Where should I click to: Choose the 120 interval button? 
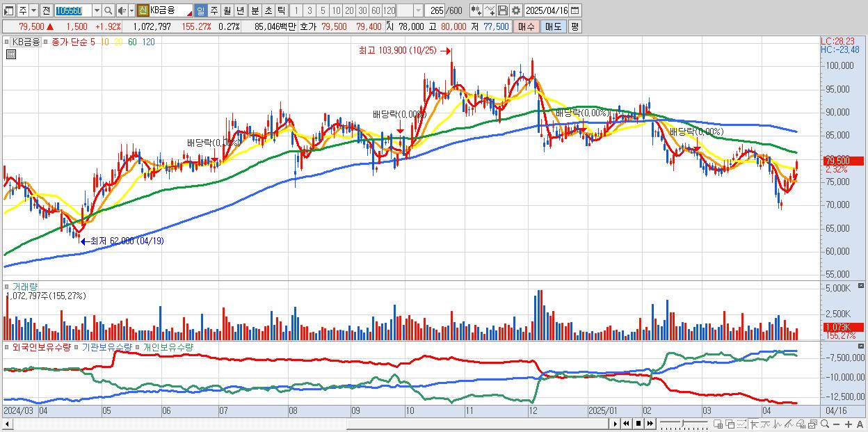tap(389, 10)
